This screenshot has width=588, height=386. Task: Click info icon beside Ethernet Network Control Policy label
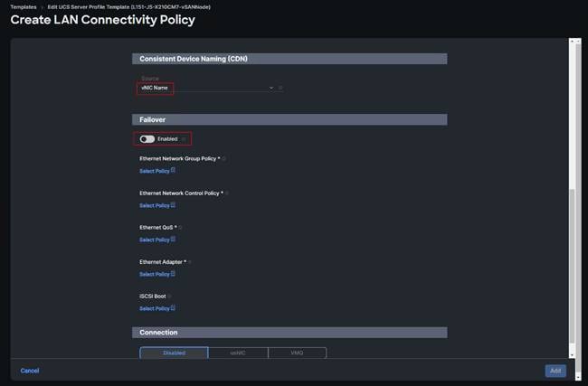[x=227, y=193]
